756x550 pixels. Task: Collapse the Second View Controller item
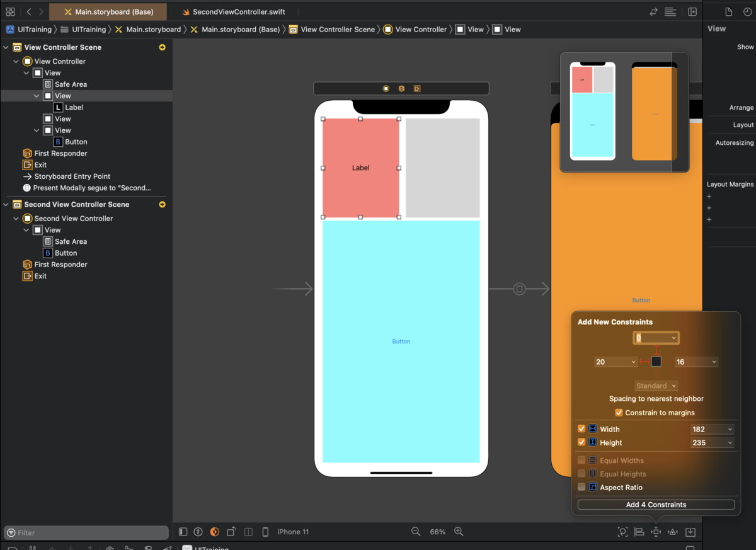(x=16, y=219)
